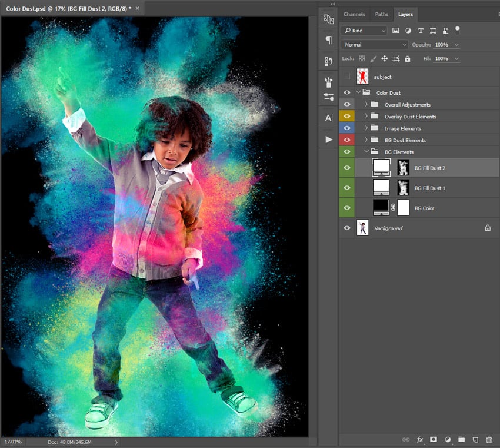
Task: Open the Character panel icon
Action: point(328,118)
